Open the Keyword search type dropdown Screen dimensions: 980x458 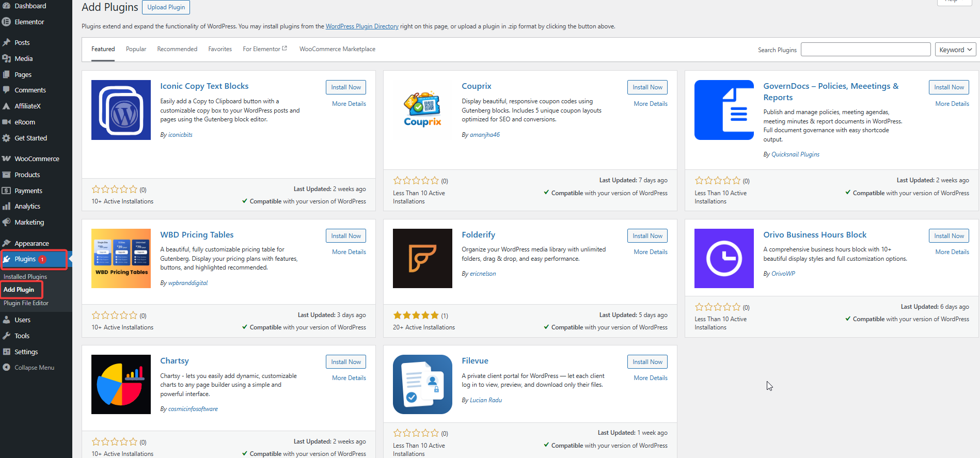tap(955, 50)
